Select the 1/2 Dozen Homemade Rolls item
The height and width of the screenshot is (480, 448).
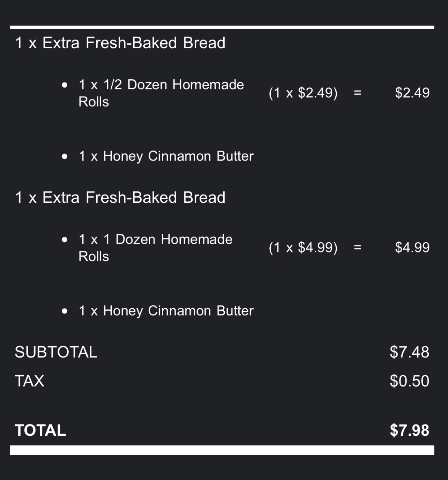161,93
